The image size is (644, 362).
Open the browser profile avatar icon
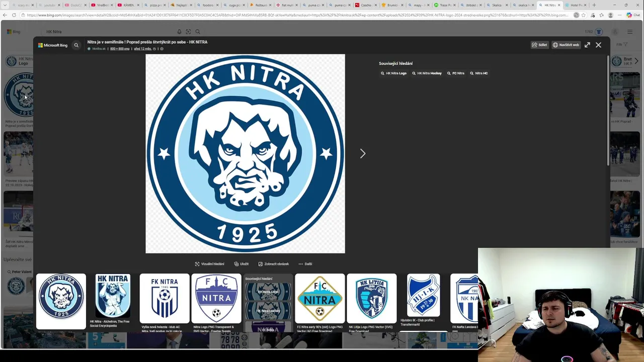[x=611, y=15]
